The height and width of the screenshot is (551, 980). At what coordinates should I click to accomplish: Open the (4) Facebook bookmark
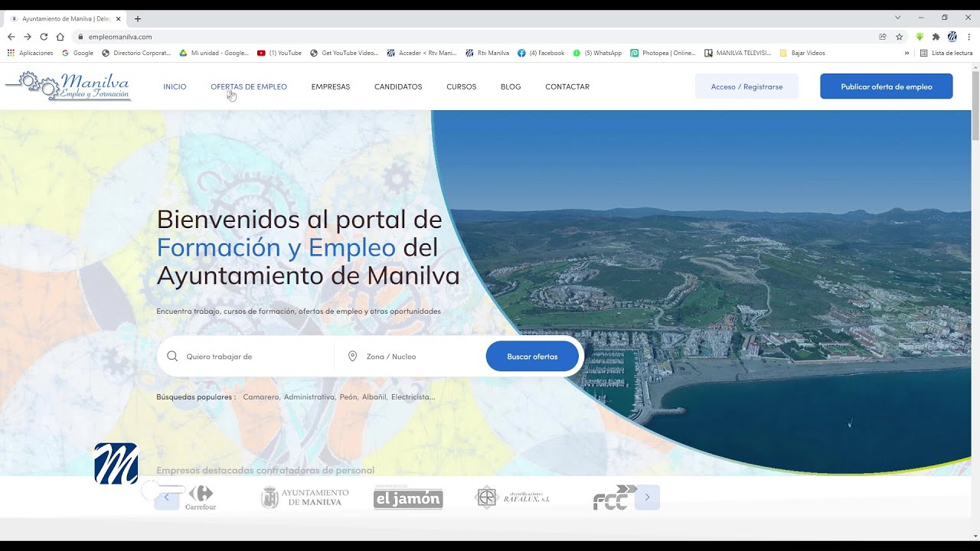pos(541,54)
